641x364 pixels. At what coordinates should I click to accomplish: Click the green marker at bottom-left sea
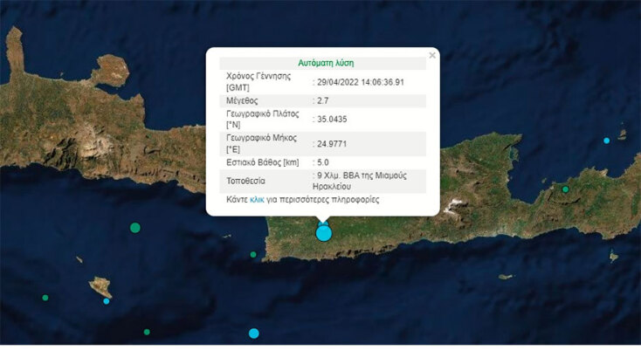147,332
